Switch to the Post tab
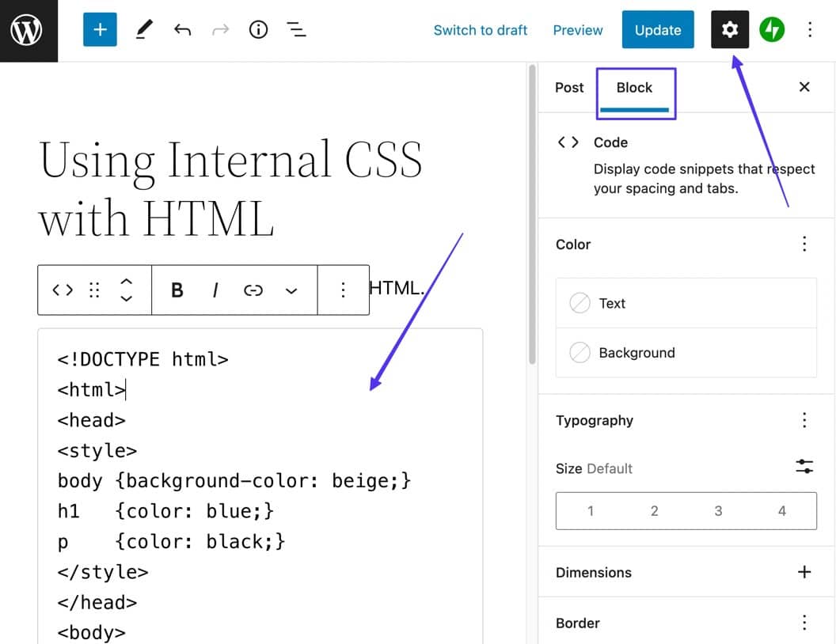Image resolution: width=836 pixels, height=644 pixels. (x=568, y=87)
